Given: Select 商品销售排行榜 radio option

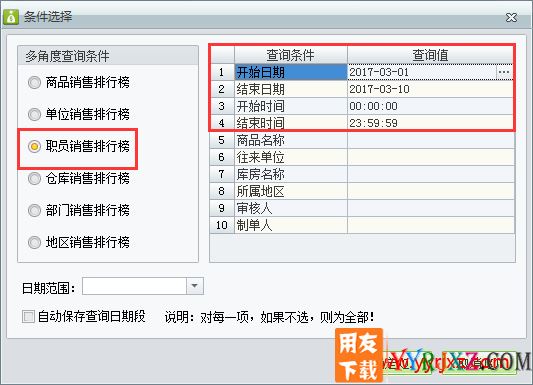Looking at the screenshot, I should tap(34, 82).
